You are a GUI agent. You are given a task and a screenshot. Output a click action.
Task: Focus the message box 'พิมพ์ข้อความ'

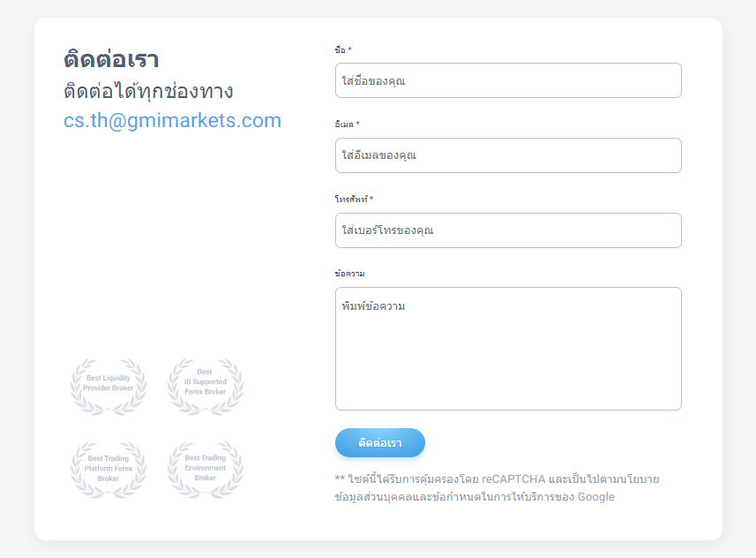coord(508,348)
